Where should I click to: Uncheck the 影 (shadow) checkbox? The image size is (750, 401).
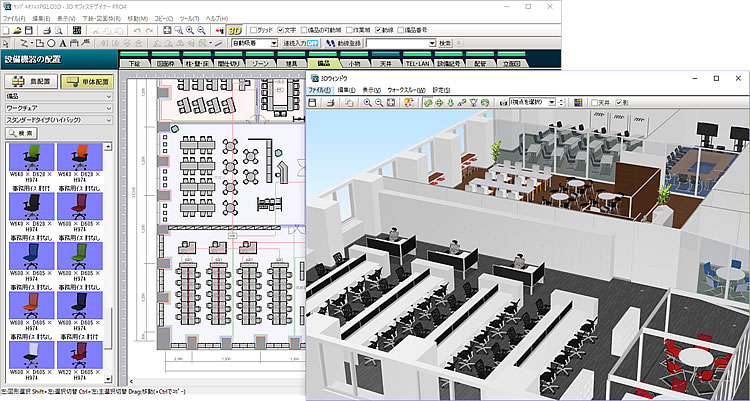[621, 102]
